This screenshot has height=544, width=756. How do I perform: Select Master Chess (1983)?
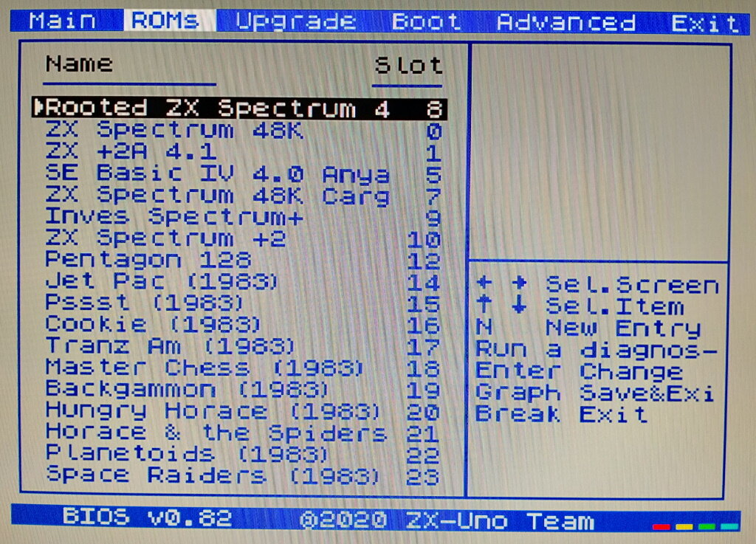(x=244, y=368)
